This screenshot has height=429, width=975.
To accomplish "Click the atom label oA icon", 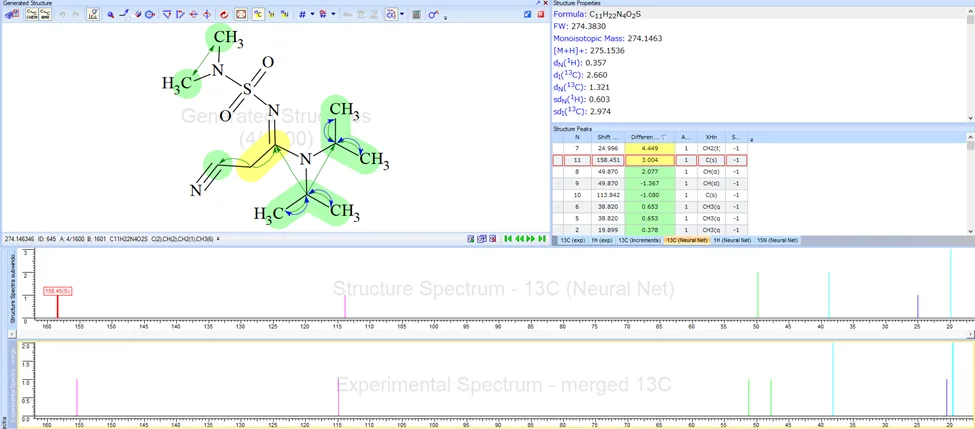I will 434,14.
